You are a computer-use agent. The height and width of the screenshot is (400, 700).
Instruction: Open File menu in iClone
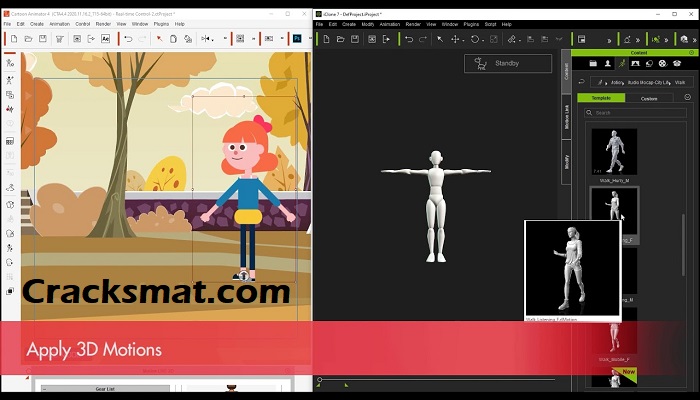coord(319,24)
